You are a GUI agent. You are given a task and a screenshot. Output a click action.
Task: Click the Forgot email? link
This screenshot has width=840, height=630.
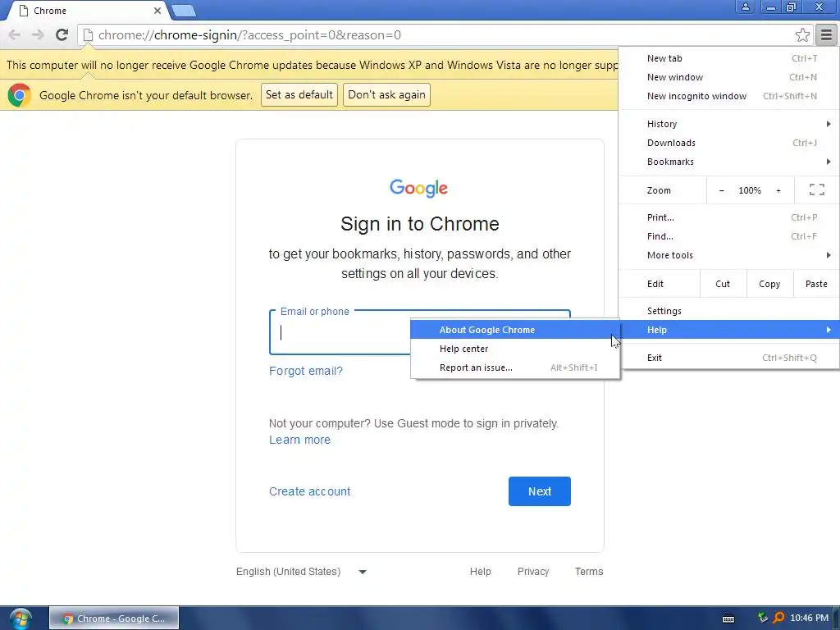pos(305,371)
